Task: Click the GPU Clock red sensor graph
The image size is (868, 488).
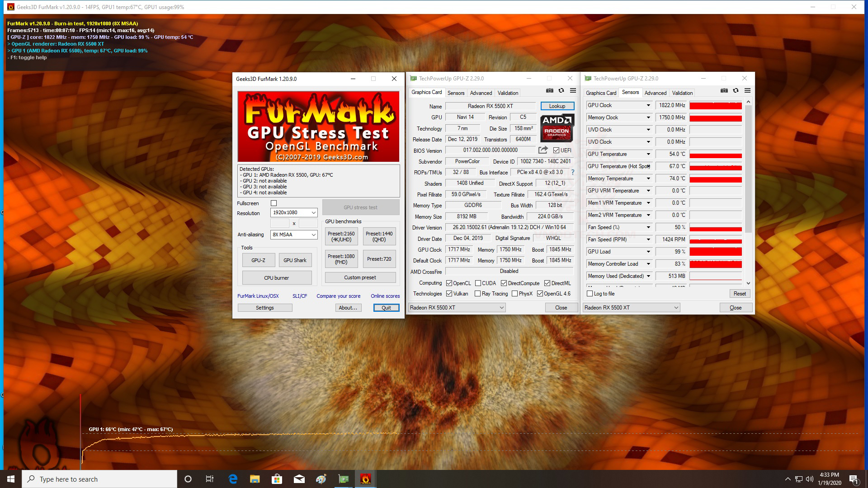Action: (715, 105)
